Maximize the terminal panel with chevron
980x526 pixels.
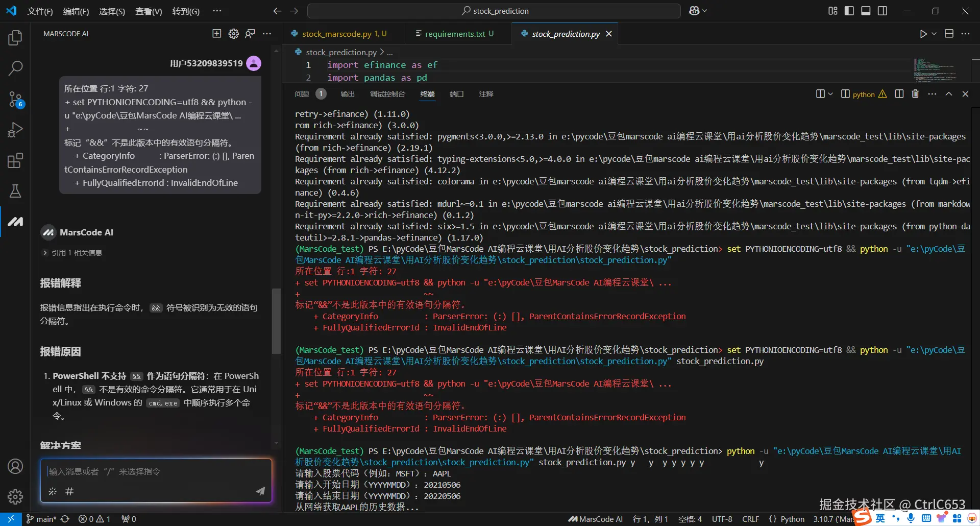pyautogui.click(x=948, y=94)
